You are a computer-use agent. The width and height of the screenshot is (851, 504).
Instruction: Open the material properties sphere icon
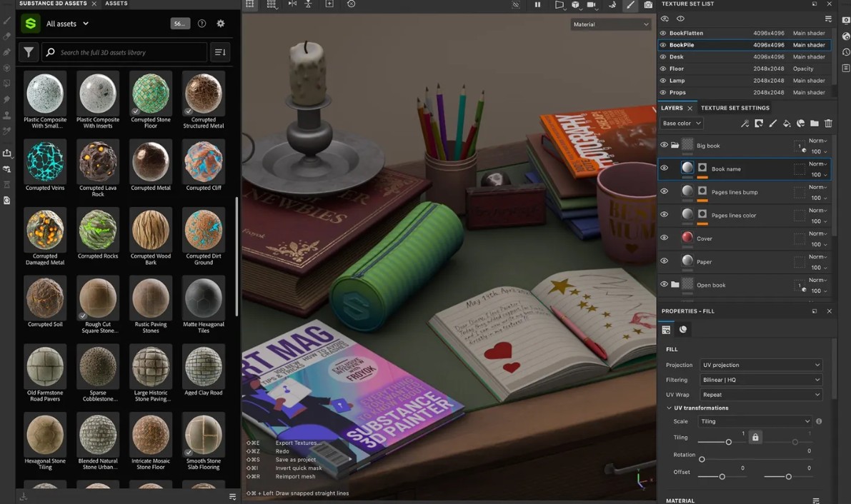pos(683,329)
